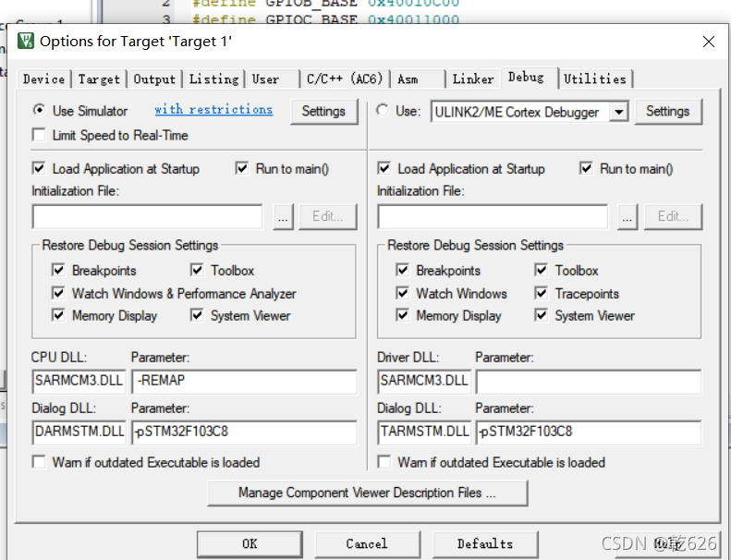Enable hardware Warn if outdated Executable
This screenshot has height=560, width=731.
coord(384,462)
